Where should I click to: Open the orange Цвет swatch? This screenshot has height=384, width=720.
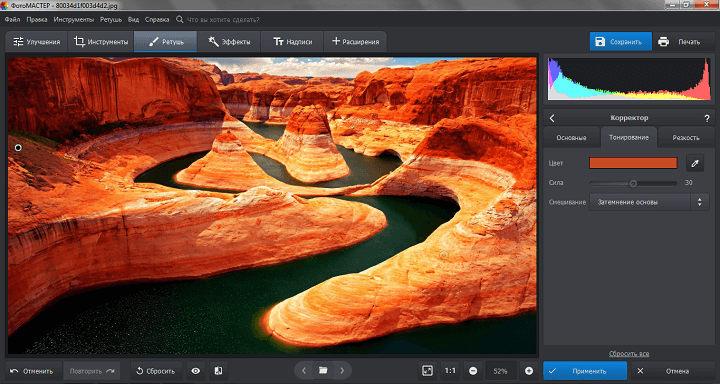tap(633, 163)
